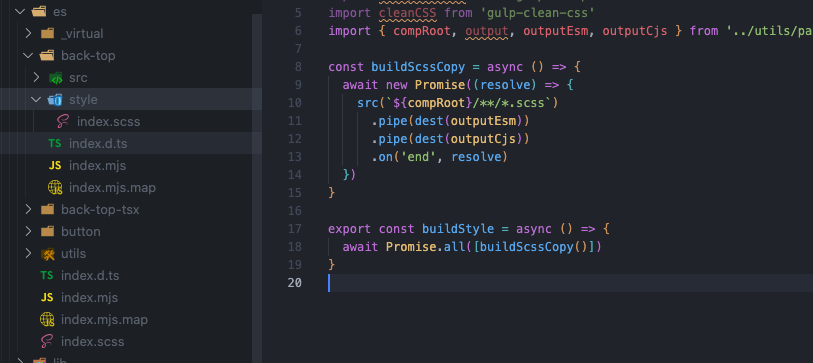Click the outputEsm import identifier
The height and width of the screenshot is (363, 813).
tap(555, 31)
